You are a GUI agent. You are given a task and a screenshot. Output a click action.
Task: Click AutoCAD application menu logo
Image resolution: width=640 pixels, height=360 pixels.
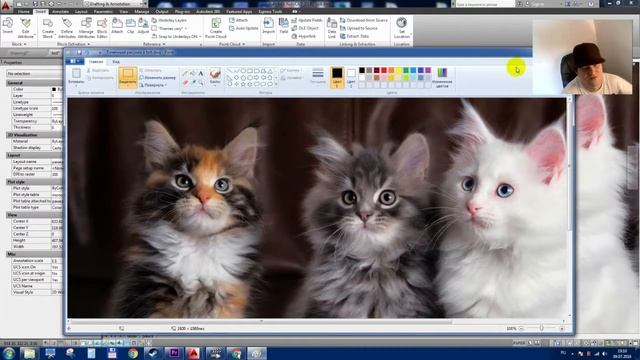pyautogui.click(x=6, y=6)
